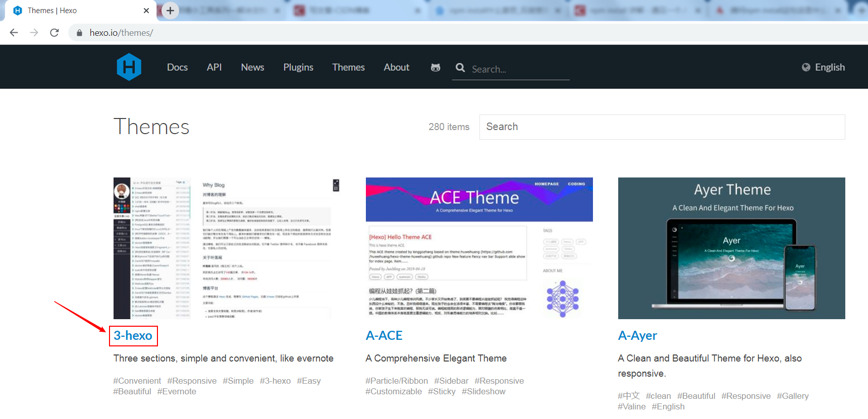The height and width of the screenshot is (419, 868).
Task: Filter by #Beautiful tag under A-Ayer
Action: click(696, 396)
